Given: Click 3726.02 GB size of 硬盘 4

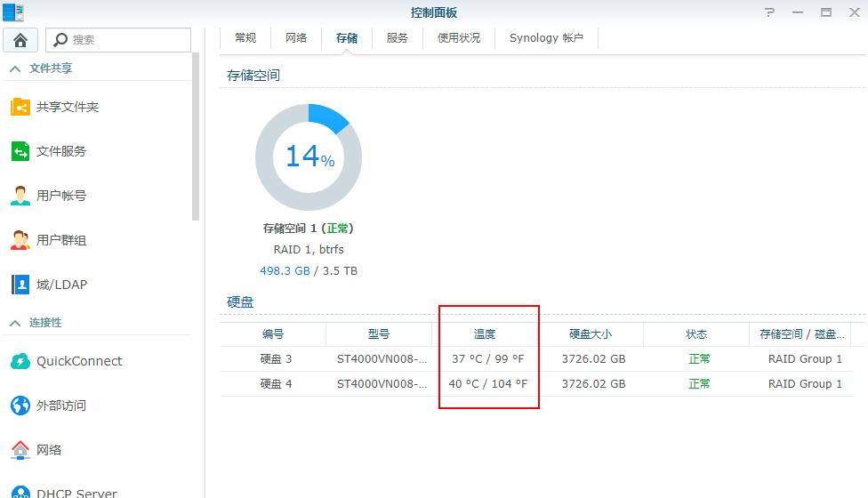Looking at the screenshot, I should 593,384.
